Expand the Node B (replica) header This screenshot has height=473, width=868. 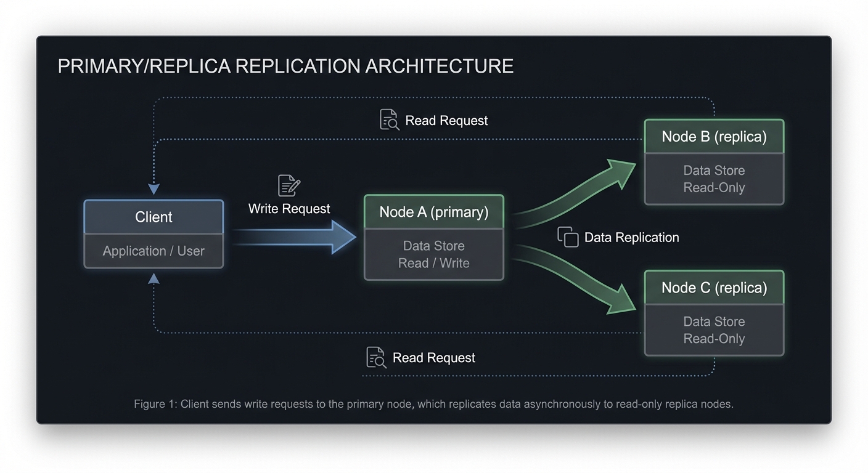(x=713, y=136)
